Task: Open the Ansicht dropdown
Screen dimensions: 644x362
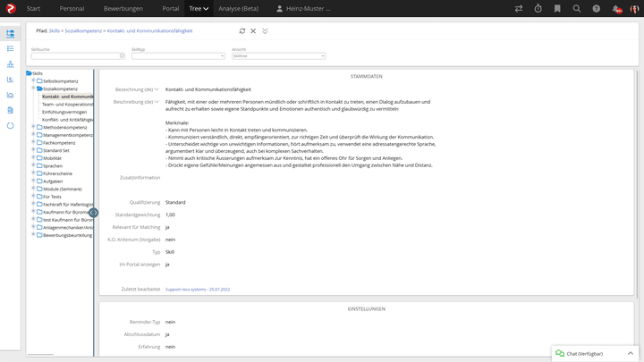Action: 278,56
